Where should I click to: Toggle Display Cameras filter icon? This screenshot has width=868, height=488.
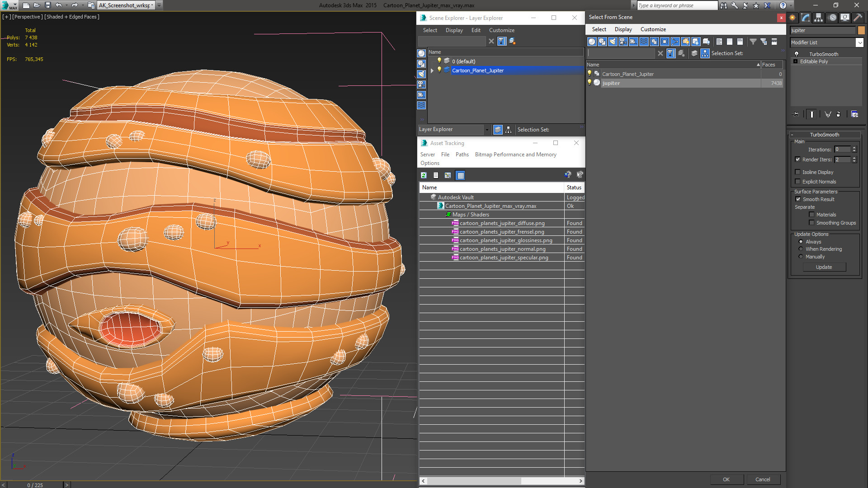(x=623, y=42)
